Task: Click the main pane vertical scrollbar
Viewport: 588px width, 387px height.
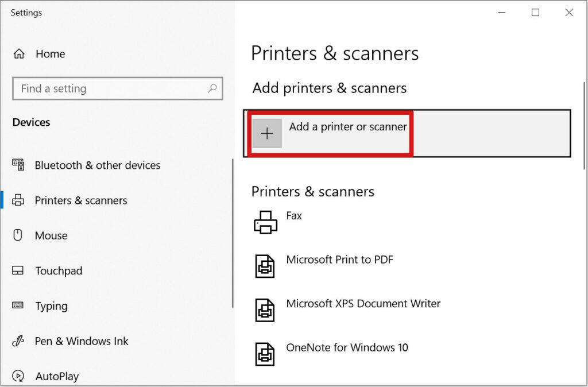Action: point(584,126)
